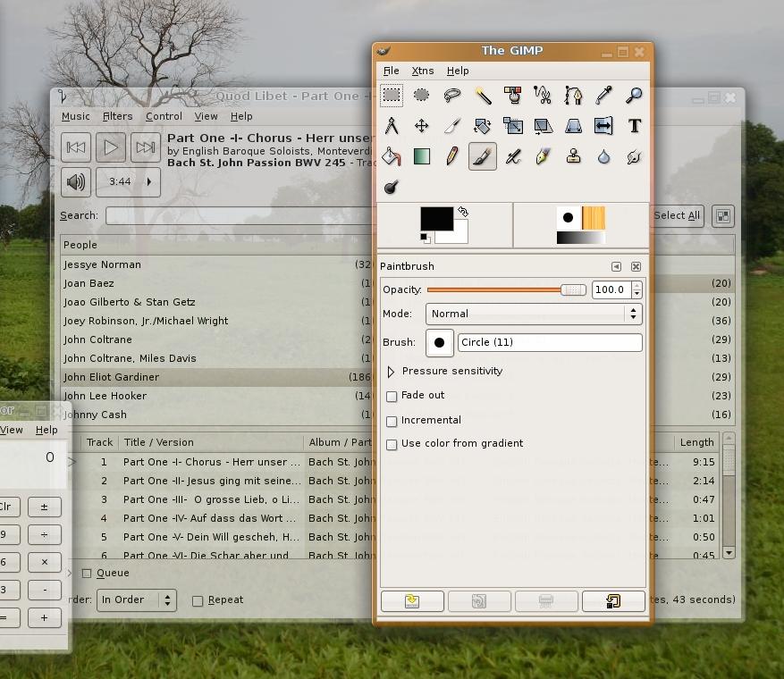Screen dimensions: 784x679
Task: Select the Shear tool
Action: pos(543,126)
